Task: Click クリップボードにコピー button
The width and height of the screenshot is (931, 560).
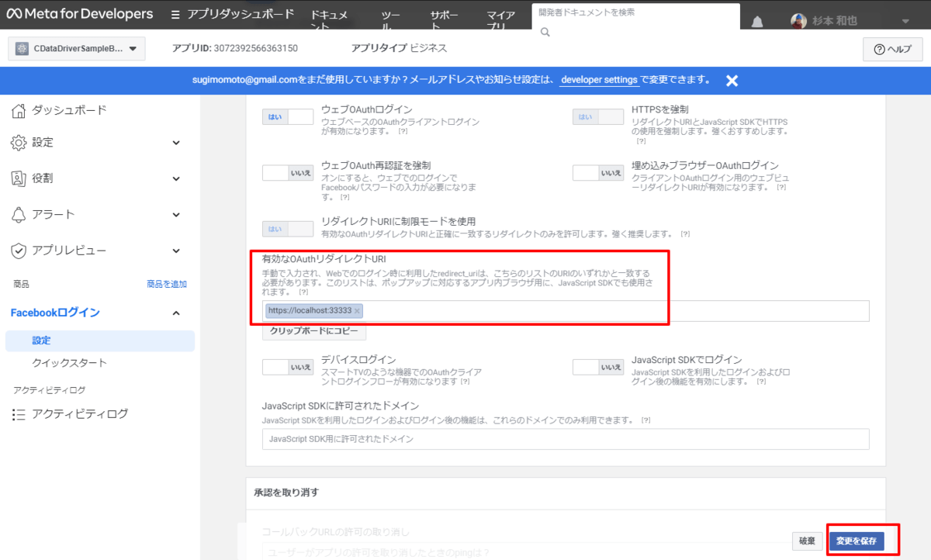Action: (x=314, y=331)
